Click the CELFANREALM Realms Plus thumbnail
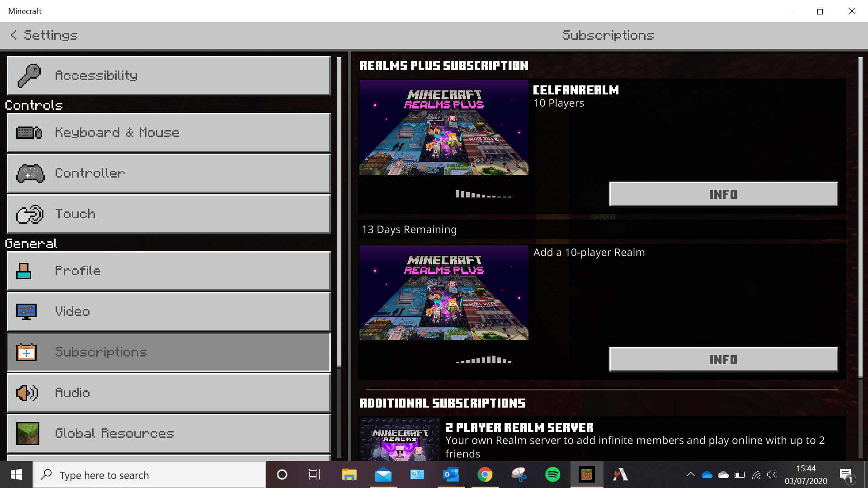This screenshot has width=868, height=488. (443, 127)
